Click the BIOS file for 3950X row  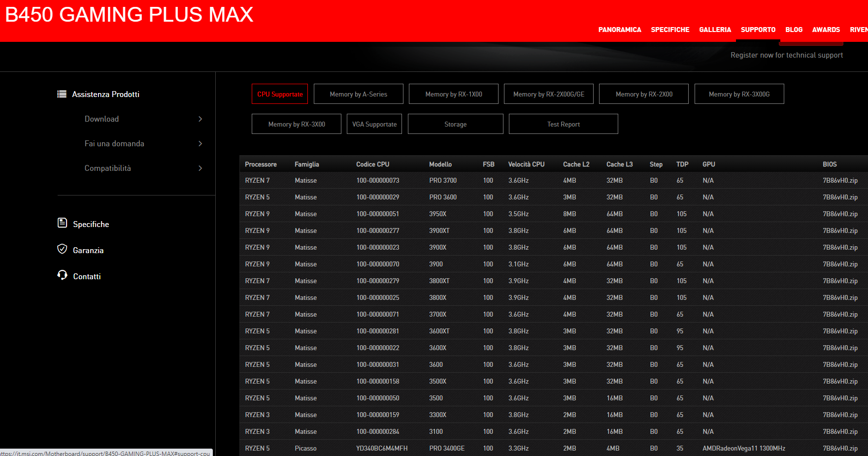(840, 214)
